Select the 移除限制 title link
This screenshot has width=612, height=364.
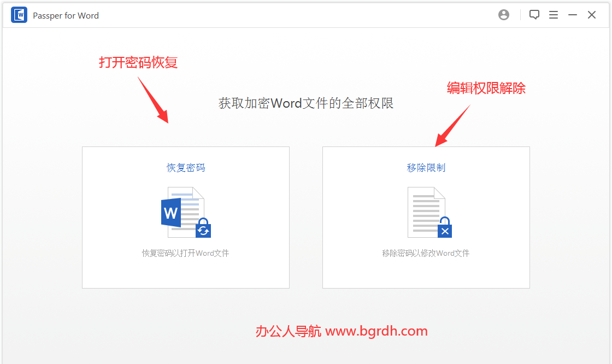[x=426, y=168]
